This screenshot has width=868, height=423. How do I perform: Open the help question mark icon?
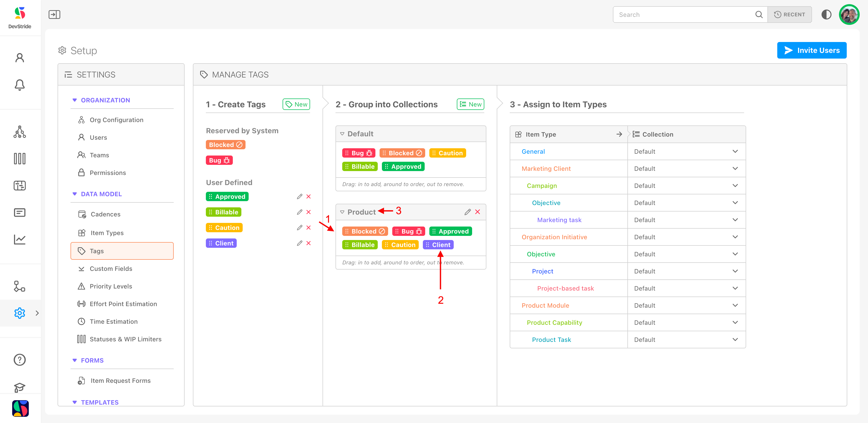pyautogui.click(x=19, y=360)
